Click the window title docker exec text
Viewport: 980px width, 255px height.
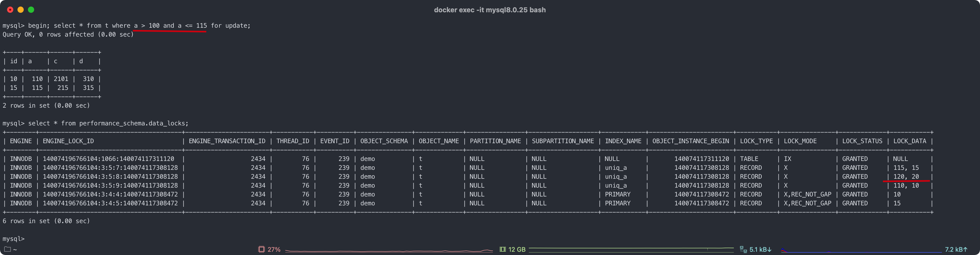pos(490,10)
